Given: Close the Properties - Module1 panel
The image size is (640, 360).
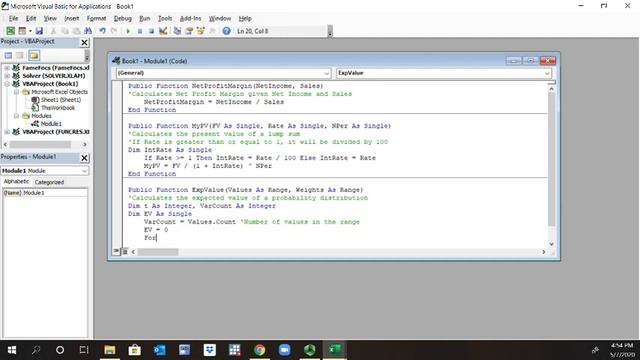Looking at the screenshot, I should 84,158.
